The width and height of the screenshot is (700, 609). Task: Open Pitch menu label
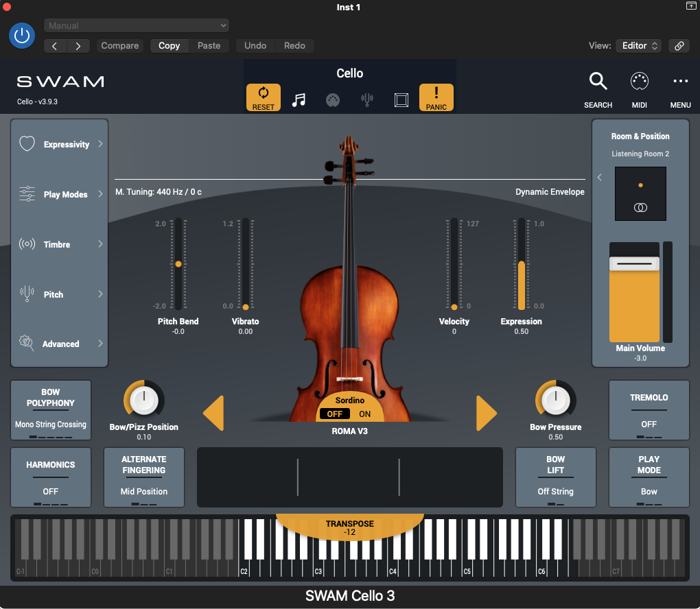point(53,294)
